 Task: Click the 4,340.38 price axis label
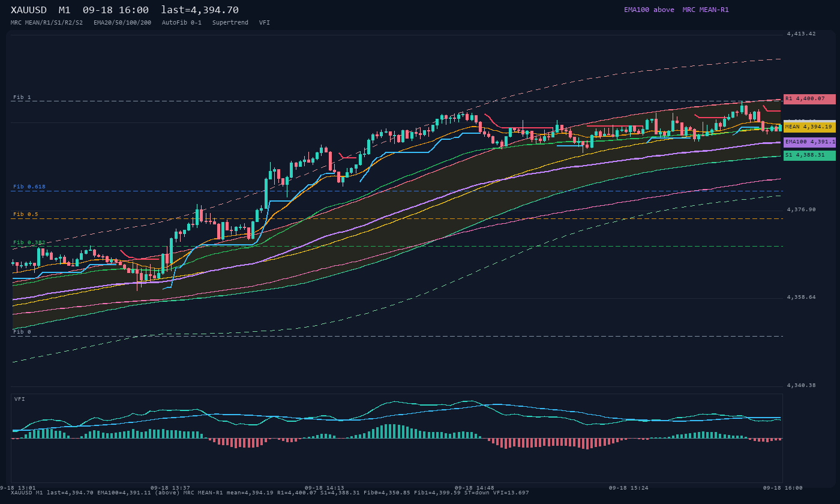click(802, 386)
